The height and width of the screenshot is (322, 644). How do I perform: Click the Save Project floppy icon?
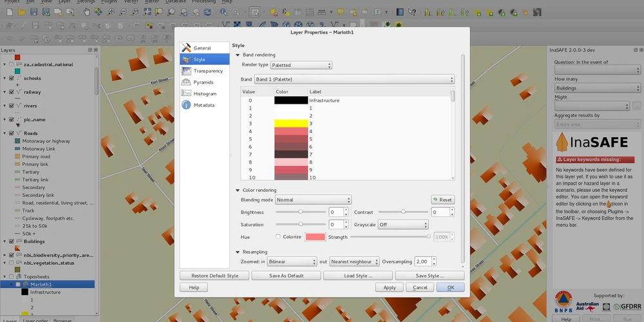(33, 12)
